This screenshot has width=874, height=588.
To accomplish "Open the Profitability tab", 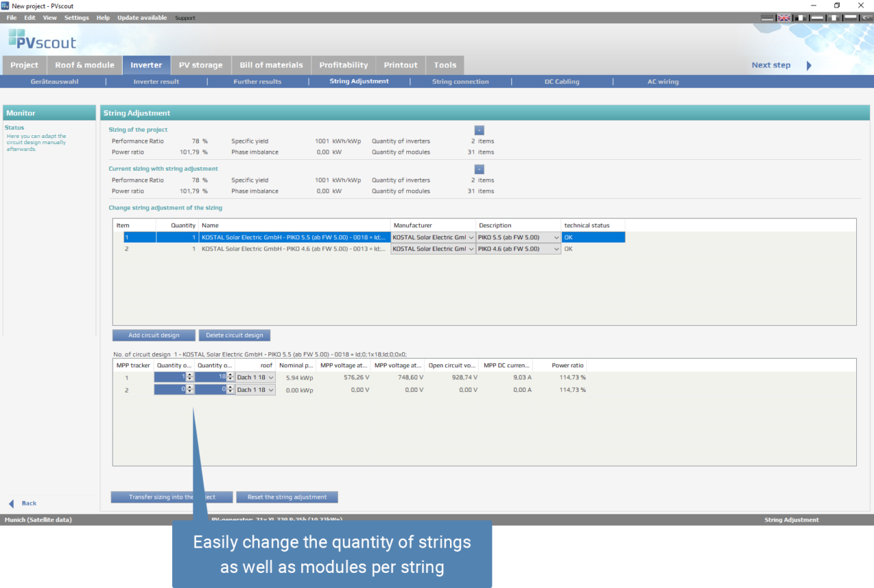I will pyautogui.click(x=343, y=65).
